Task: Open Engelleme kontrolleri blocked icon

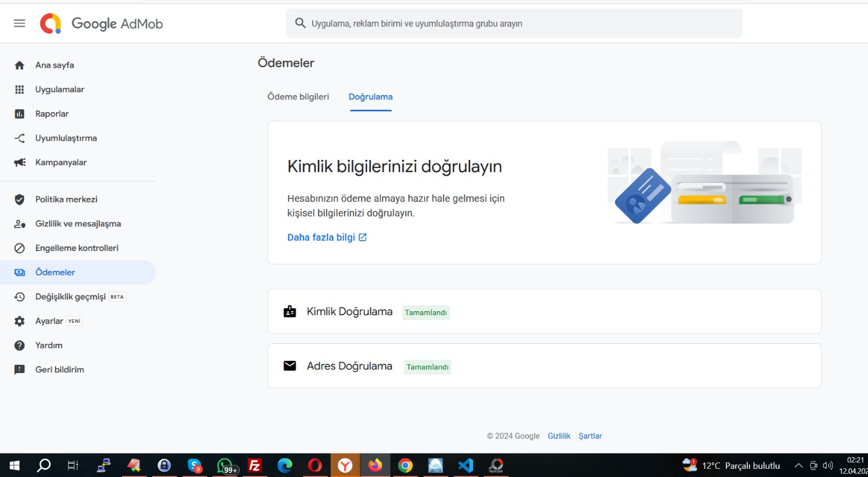Action: pyautogui.click(x=19, y=248)
